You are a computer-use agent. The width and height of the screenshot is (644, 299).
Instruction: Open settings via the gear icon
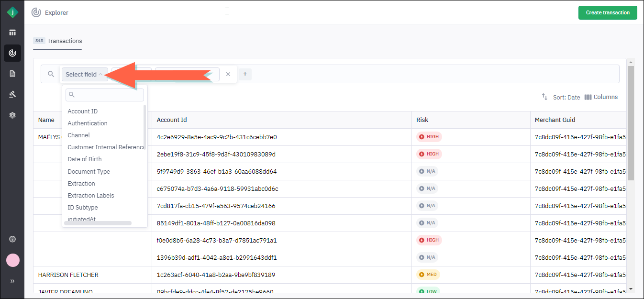12,115
